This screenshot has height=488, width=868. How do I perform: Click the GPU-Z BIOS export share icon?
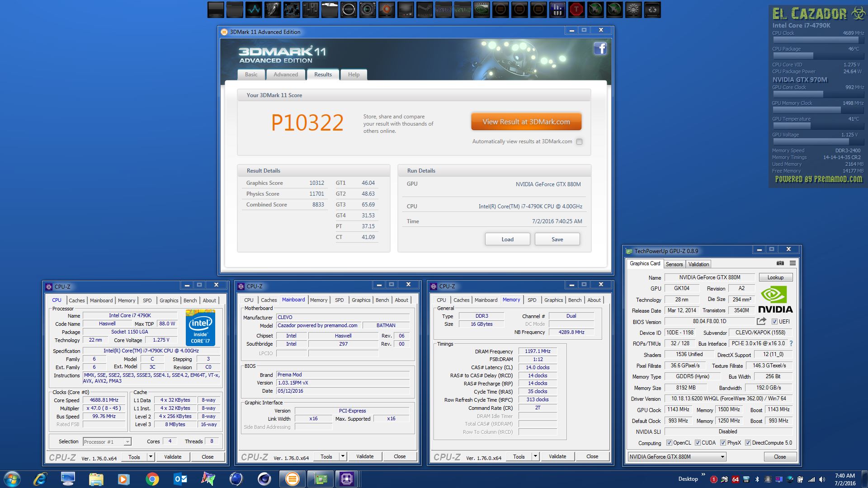[x=761, y=321]
